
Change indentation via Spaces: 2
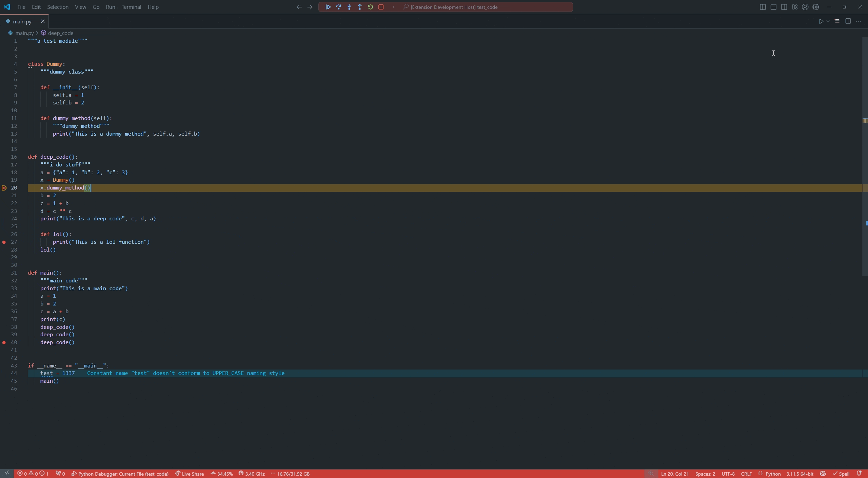point(705,474)
